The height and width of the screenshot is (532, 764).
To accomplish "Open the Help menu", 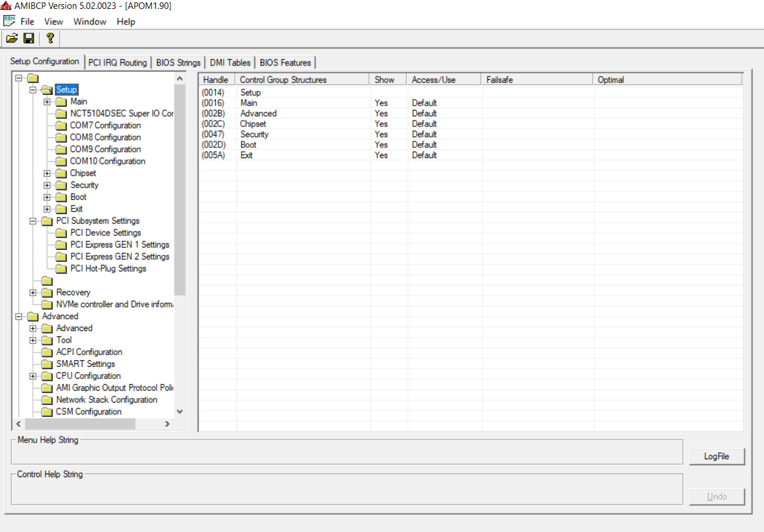I will click(126, 21).
